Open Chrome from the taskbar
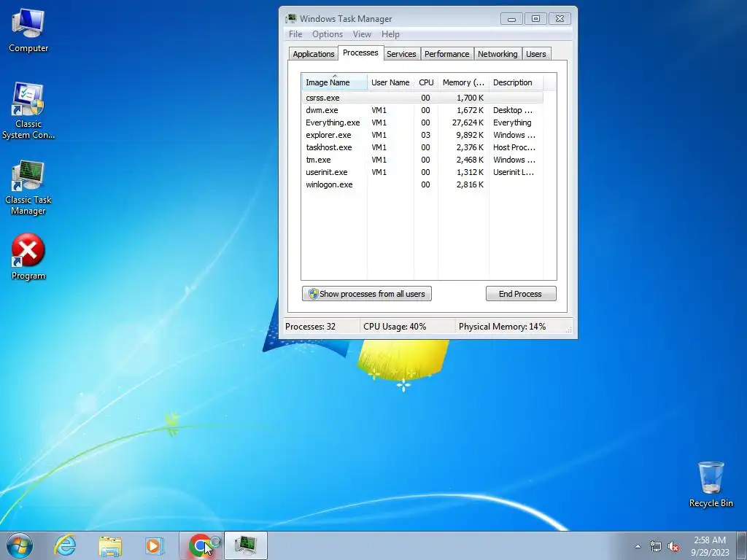This screenshot has height=560, width=747. (x=201, y=545)
